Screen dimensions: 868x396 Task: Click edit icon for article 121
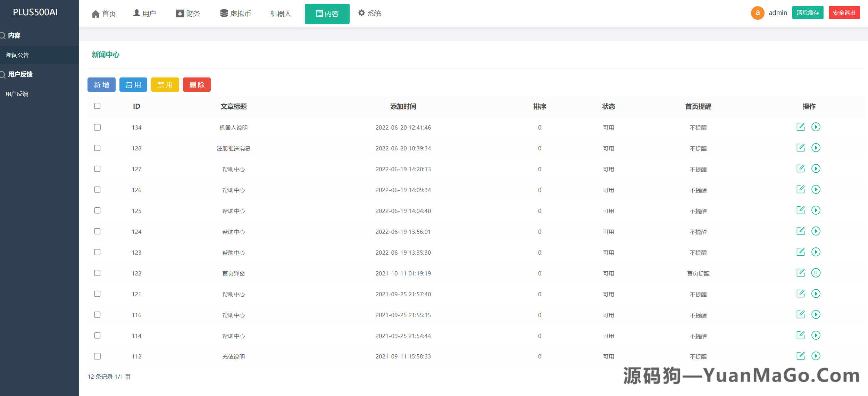(800, 294)
